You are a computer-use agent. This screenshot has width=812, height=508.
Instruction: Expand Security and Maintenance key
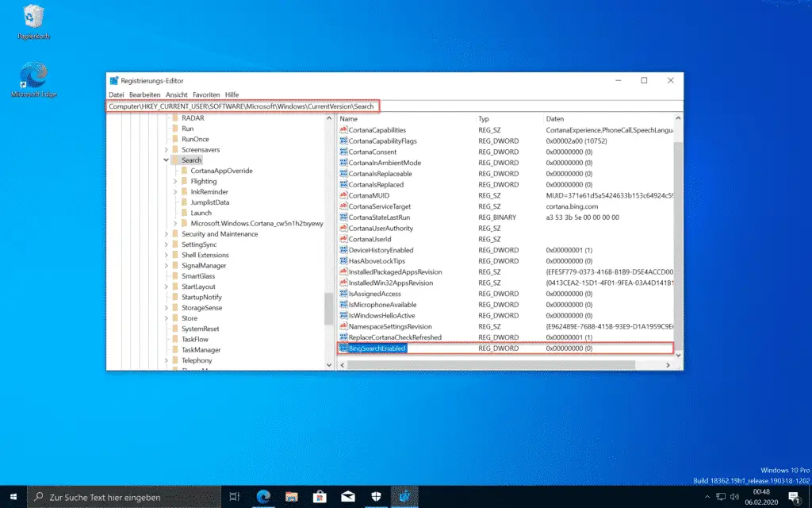167,234
